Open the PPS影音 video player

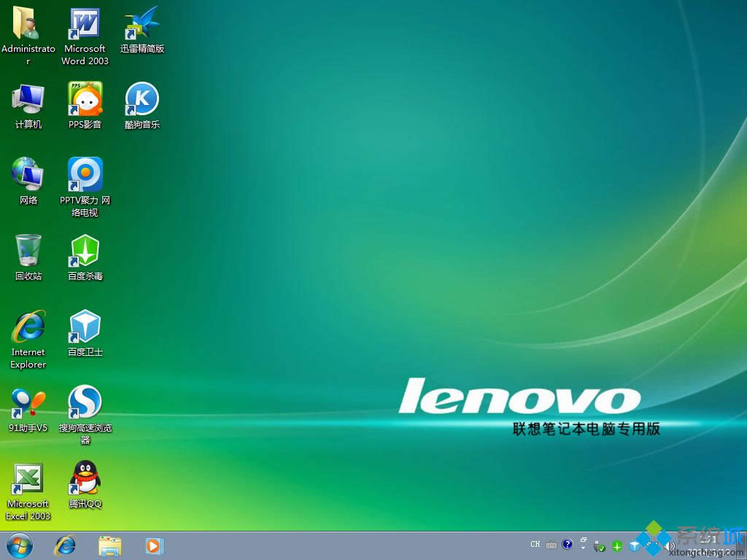click(84, 100)
